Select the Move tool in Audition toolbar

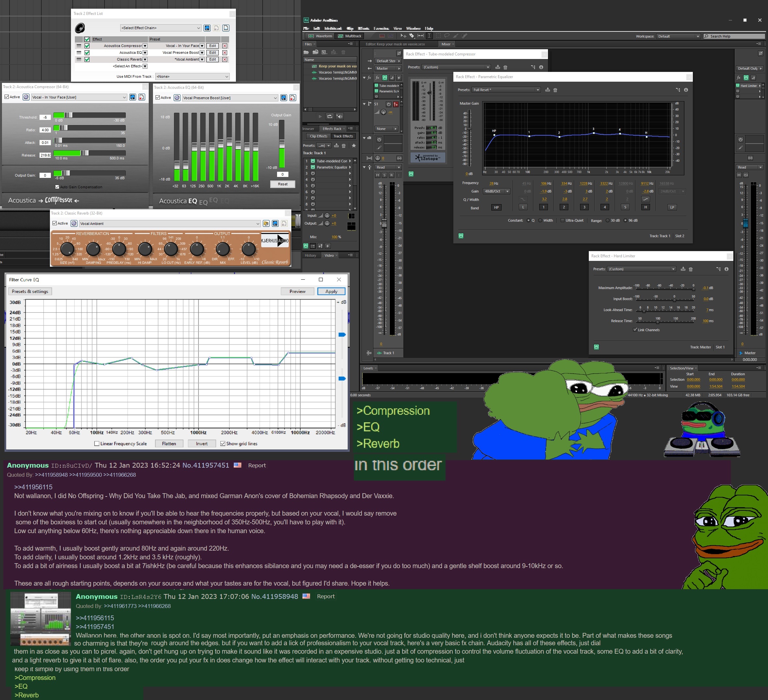[x=403, y=36]
